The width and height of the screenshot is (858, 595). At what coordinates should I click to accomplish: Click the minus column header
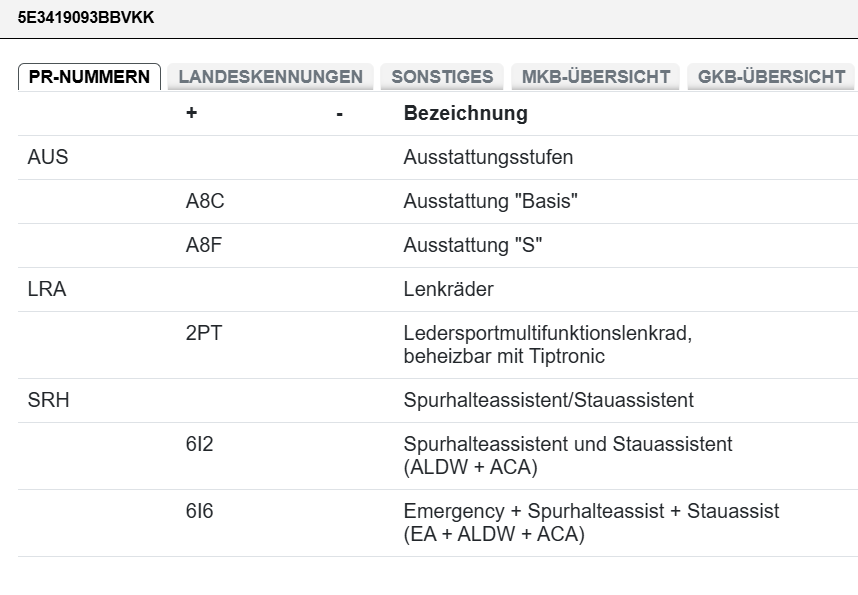(x=340, y=114)
